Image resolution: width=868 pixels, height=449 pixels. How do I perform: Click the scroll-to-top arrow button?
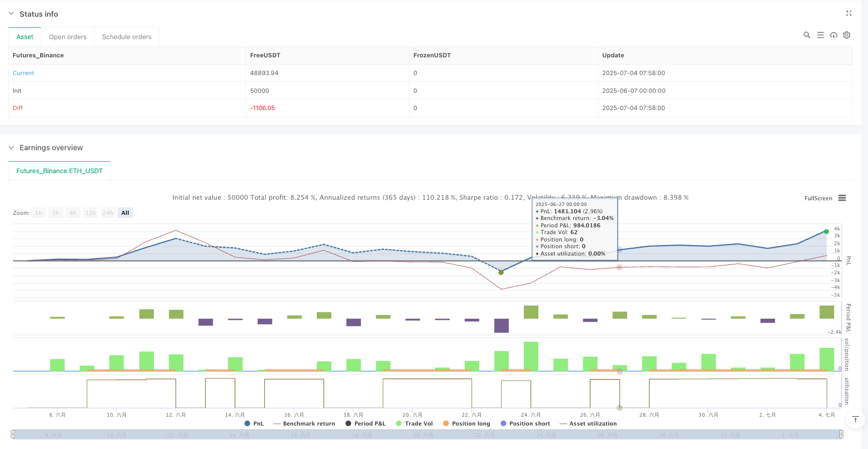click(x=855, y=420)
